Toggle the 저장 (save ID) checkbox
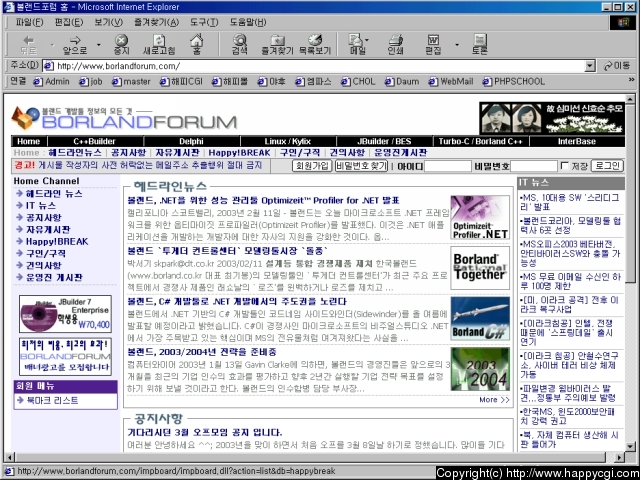Viewport: 640px width, 480px height. coord(564,166)
